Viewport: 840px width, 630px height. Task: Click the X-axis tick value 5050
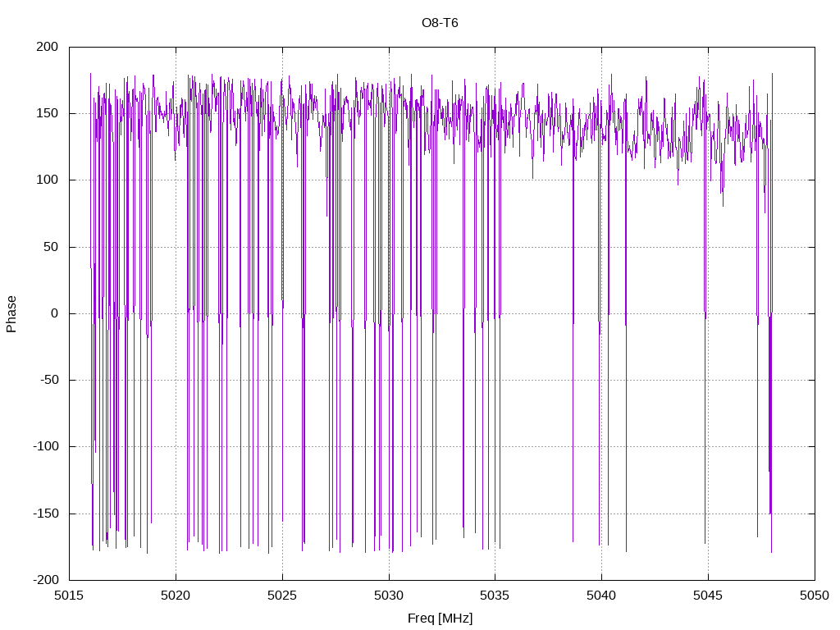coord(815,596)
